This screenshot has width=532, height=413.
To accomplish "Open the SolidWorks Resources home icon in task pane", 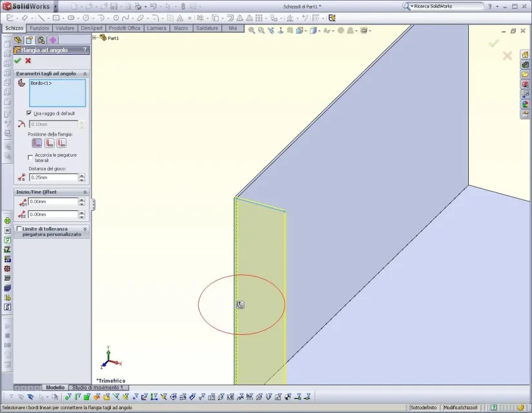I will [525, 55].
